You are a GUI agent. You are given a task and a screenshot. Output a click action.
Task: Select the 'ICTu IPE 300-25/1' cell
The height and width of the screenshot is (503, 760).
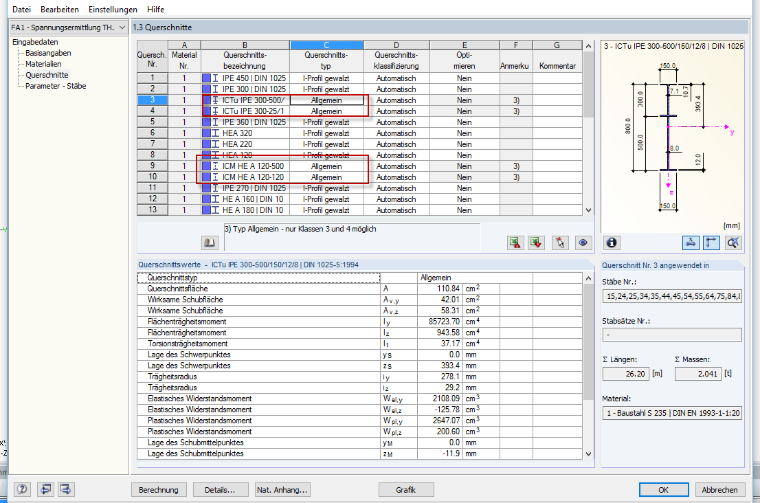tap(245, 111)
